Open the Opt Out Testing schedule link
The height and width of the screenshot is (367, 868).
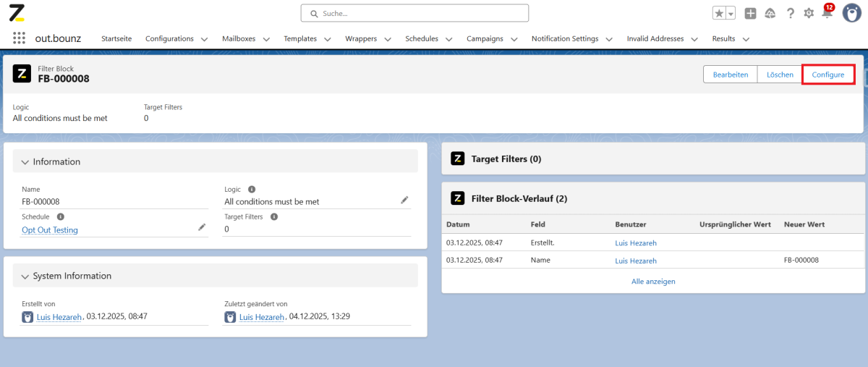coord(50,230)
